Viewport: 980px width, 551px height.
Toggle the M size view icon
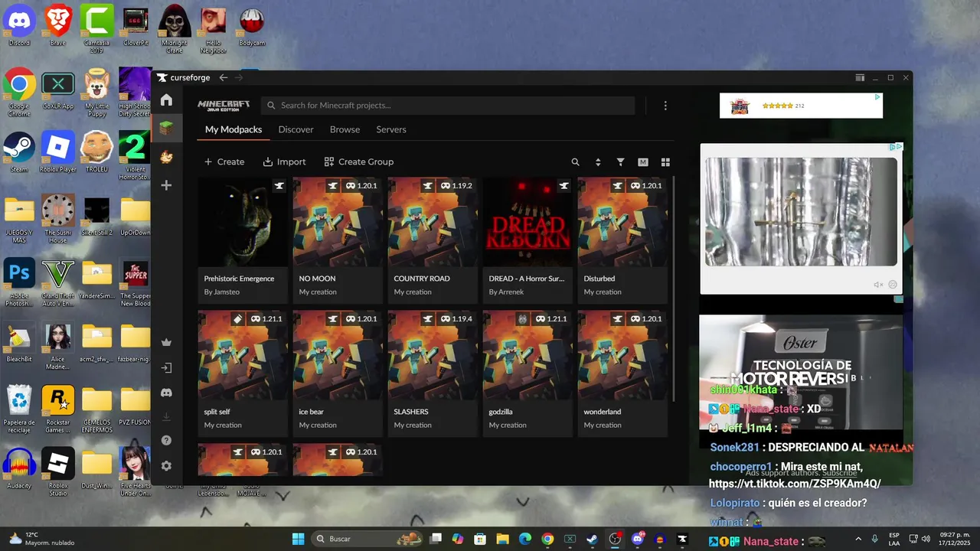(643, 162)
